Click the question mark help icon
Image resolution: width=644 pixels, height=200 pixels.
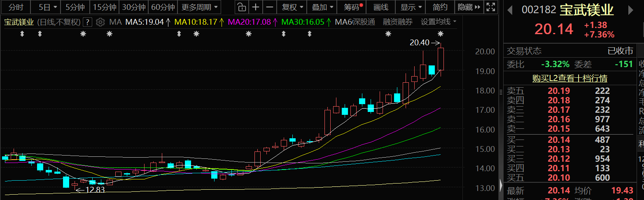87,22
